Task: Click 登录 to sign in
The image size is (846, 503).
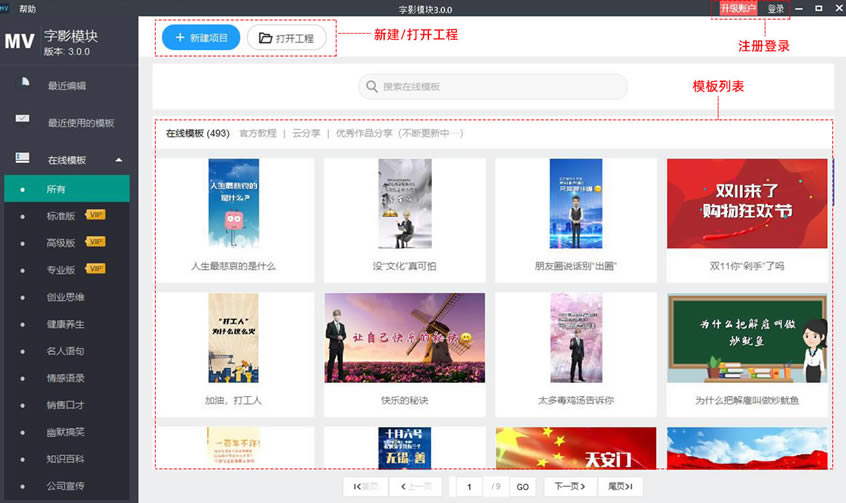Action: [775, 9]
